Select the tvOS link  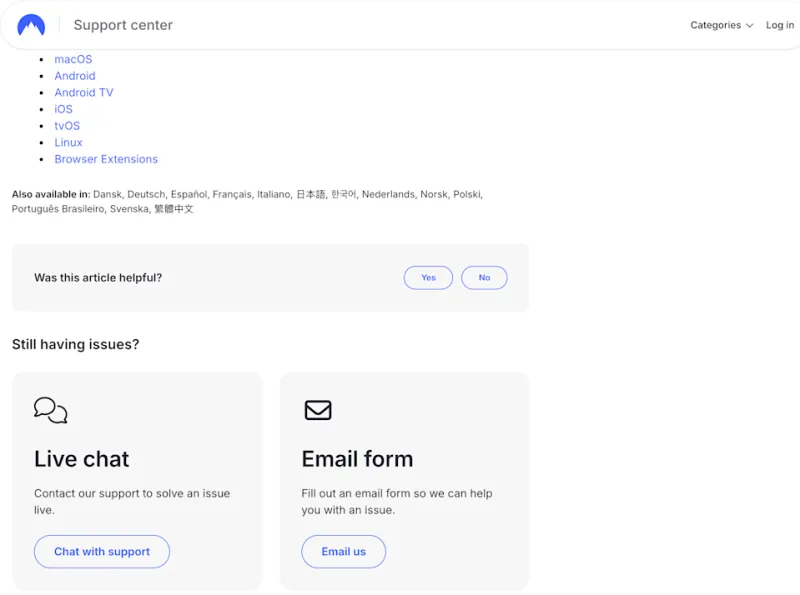point(66,125)
